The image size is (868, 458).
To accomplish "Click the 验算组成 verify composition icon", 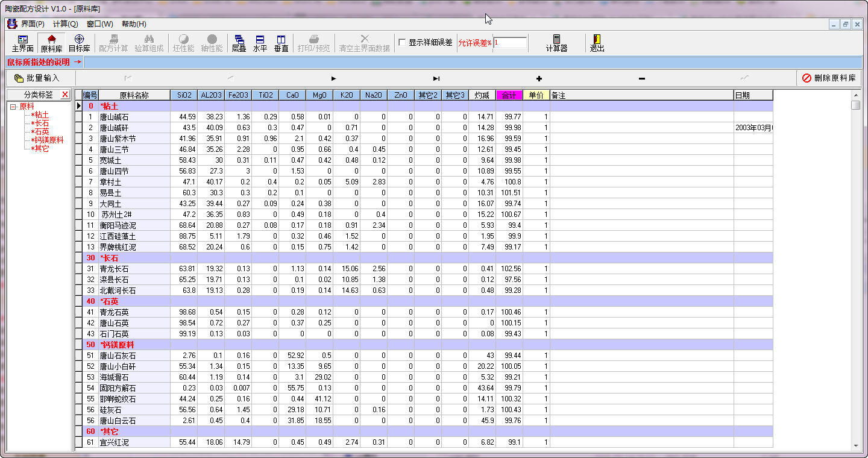I will click(x=149, y=43).
